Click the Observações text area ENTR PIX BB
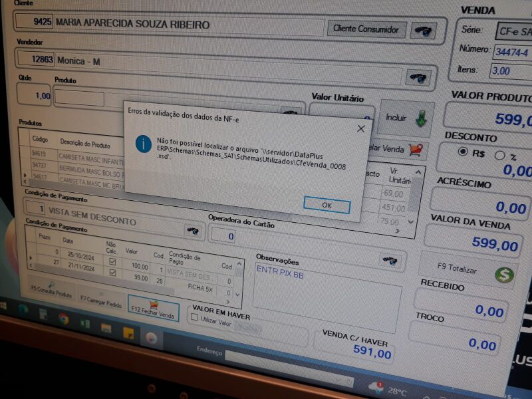 327,297
